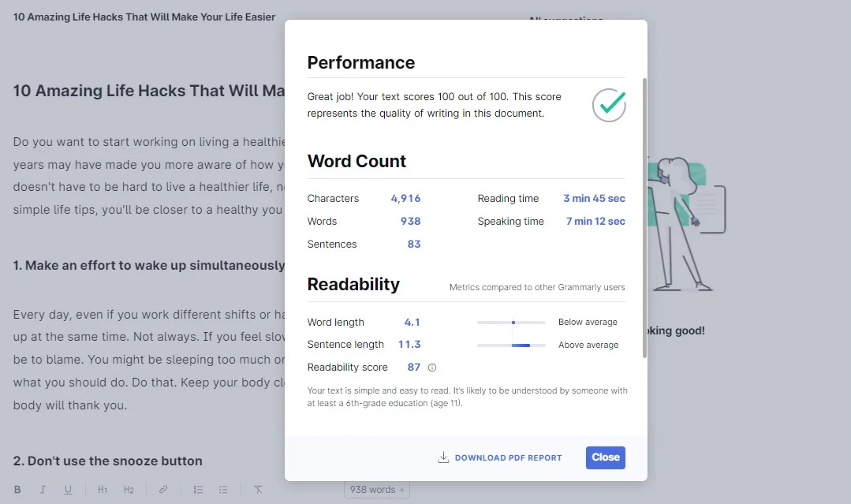
Task: Download the PDF report
Action: (x=508, y=457)
